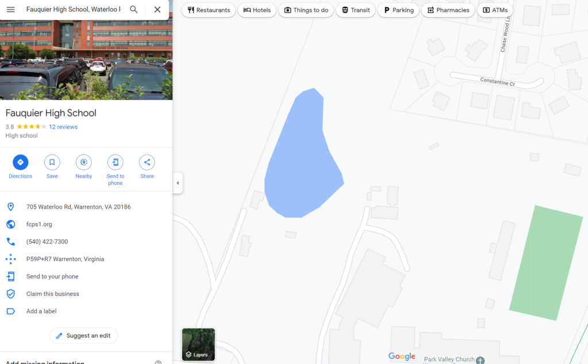Filter map by Restaurants
Screen dimensions: 588x364
coord(208,10)
